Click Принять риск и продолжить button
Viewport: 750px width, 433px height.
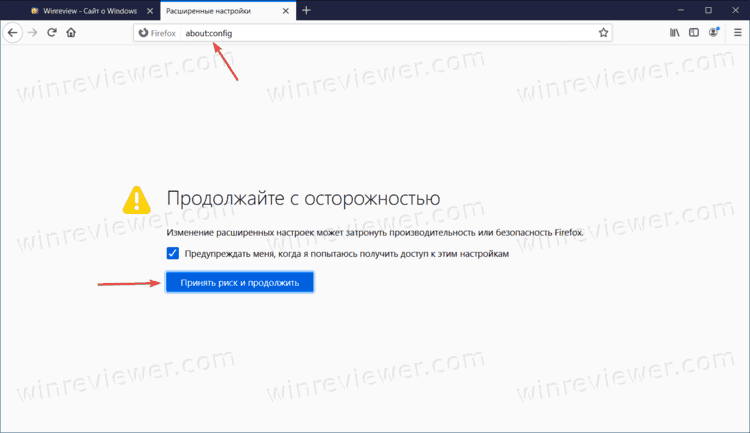[240, 282]
